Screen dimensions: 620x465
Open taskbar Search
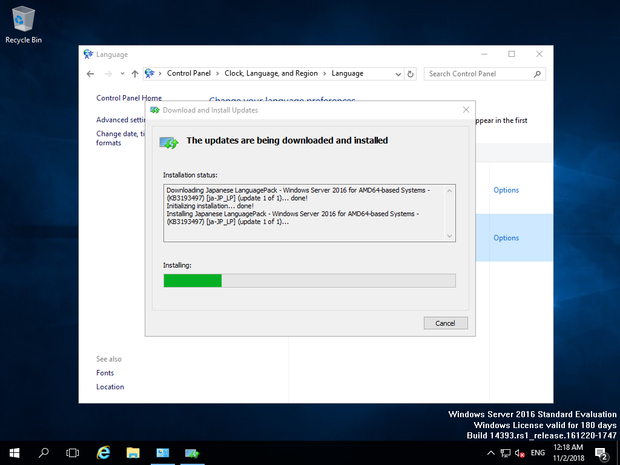click(43, 453)
